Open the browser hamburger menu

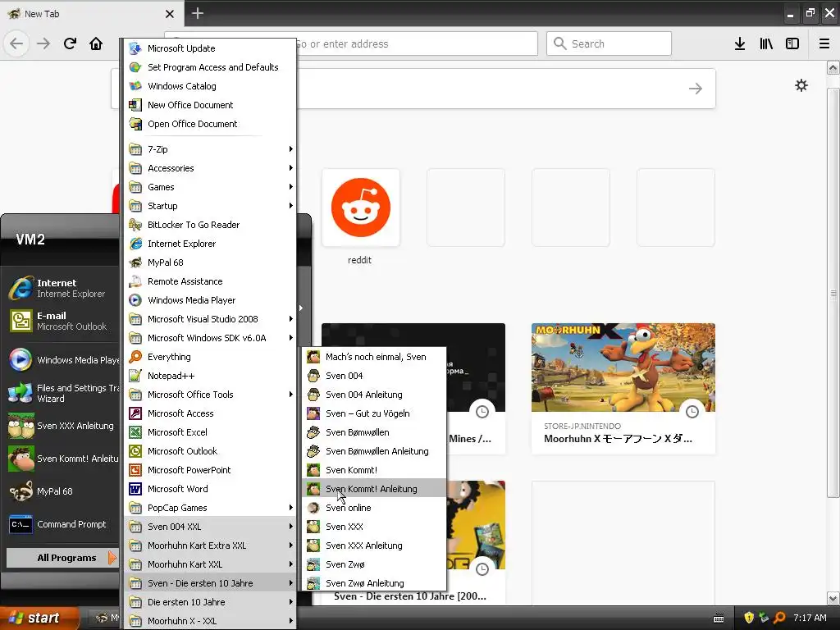[824, 43]
